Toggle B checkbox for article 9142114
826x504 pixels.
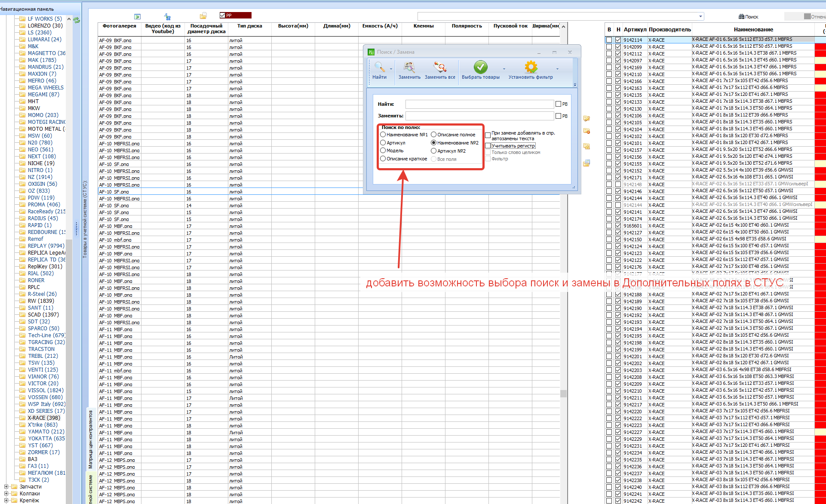(609, 40)
